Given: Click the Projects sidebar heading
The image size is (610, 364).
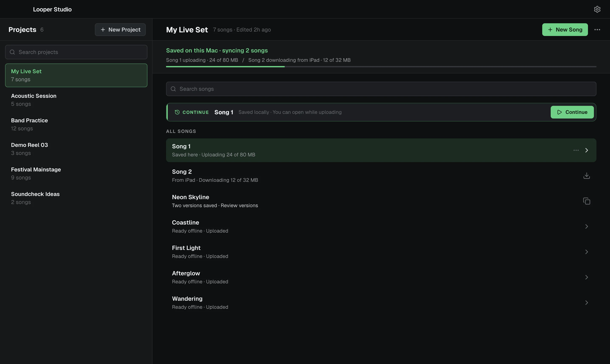Looking at the screenshot, I should pos(22,30).
